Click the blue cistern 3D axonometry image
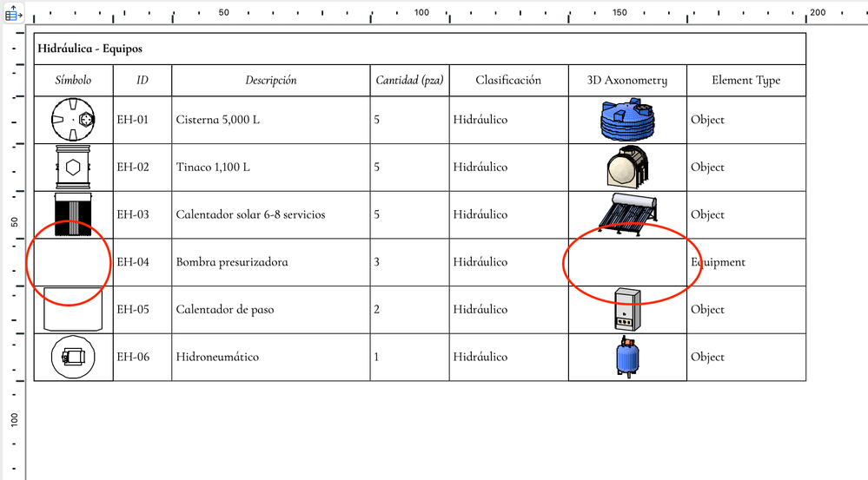The height and width of the screenshot is (480, 868). 627,120
